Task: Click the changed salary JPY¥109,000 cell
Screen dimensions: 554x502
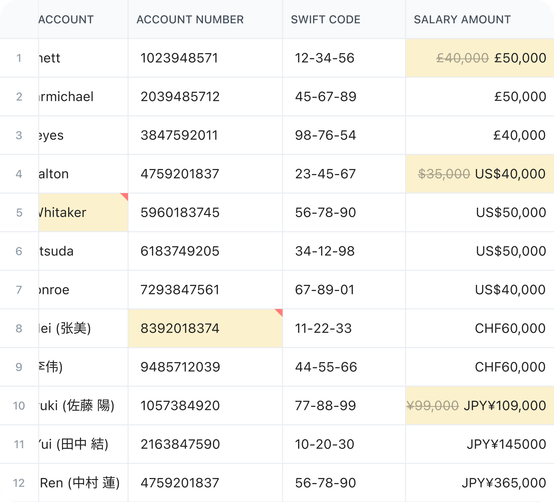Action: pyautogui.click(x=480, y=406)
